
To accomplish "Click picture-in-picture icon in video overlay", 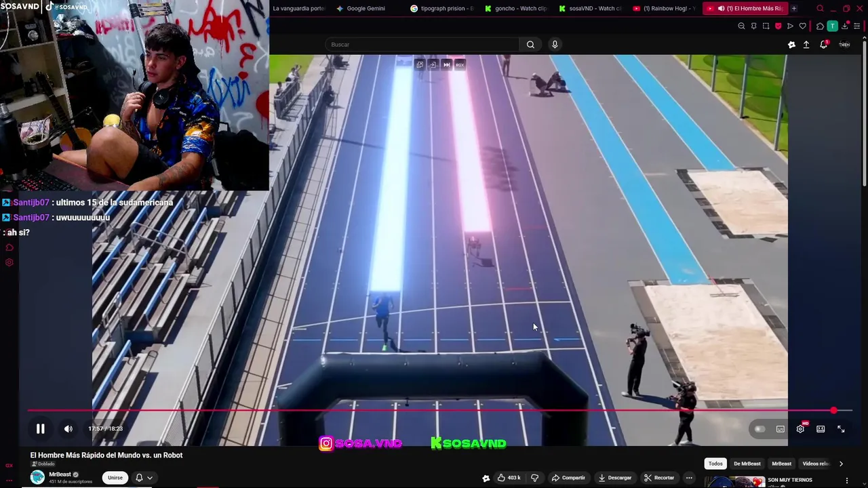I will click(x=420, y=64).
